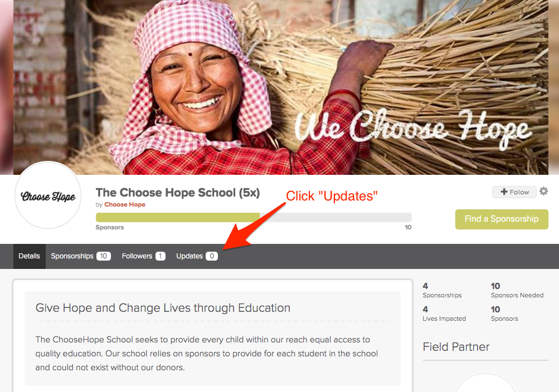Image resolution: width=559 pixels, height=392 pixels.
Task: Select the Followers tab
Action: click(x=143, y=256)
